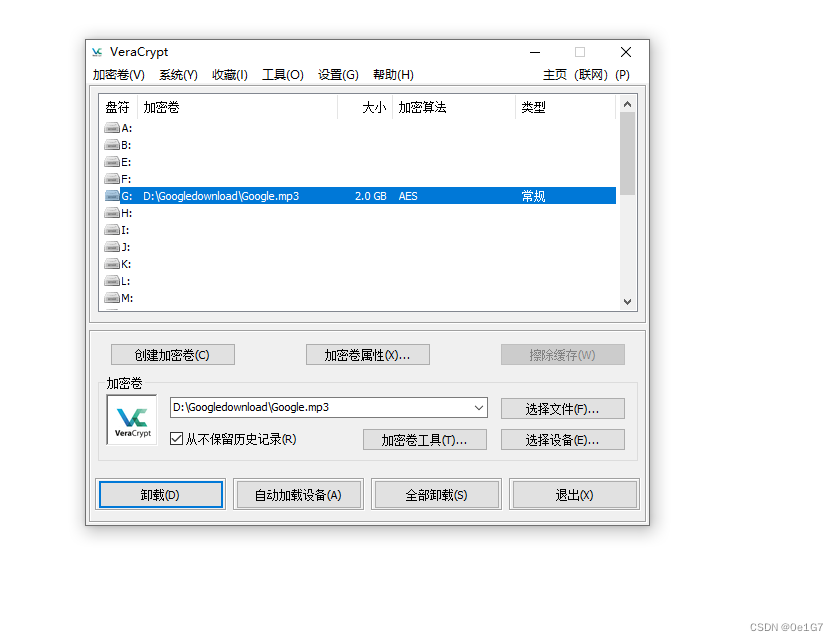Click the 类型 column header
Viewport: 838px width, 641px height.
565,107
